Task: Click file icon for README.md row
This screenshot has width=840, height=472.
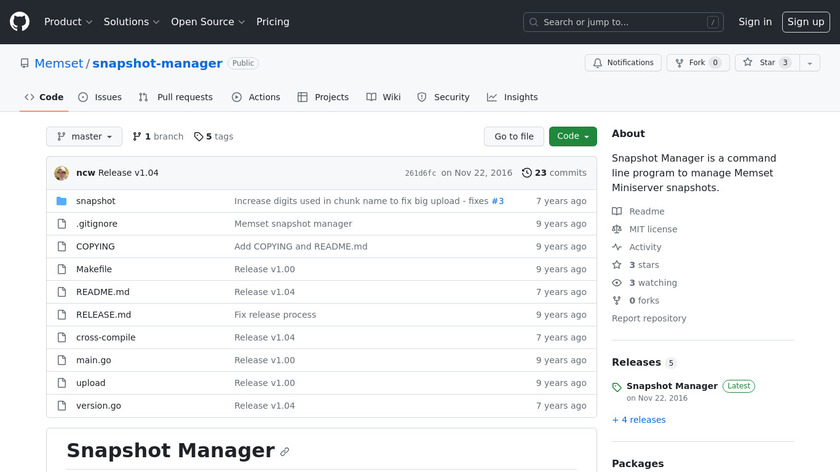Action: pos(62,292)
